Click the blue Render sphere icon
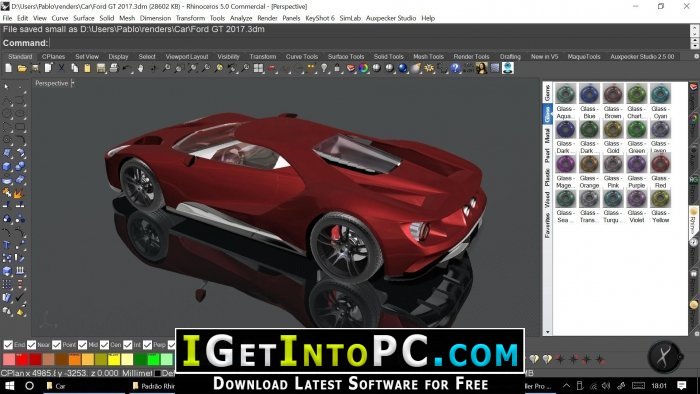This screenshot has height=394, width=700. [x=403, y=68]
